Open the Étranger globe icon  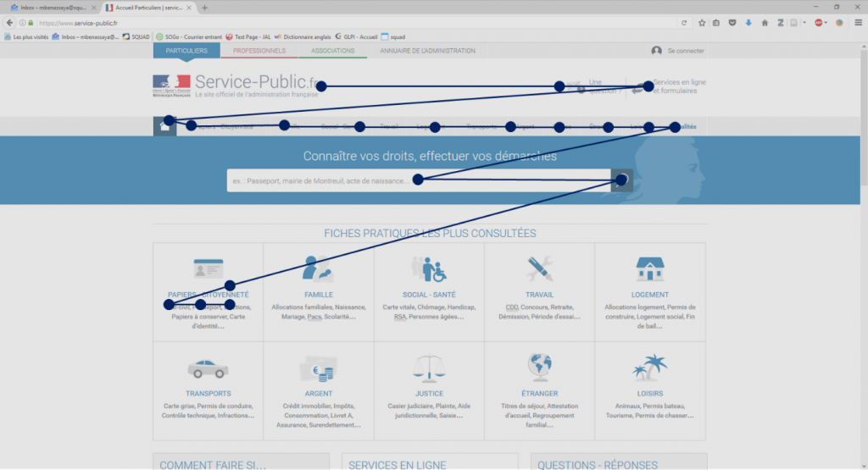click(539, 368)
